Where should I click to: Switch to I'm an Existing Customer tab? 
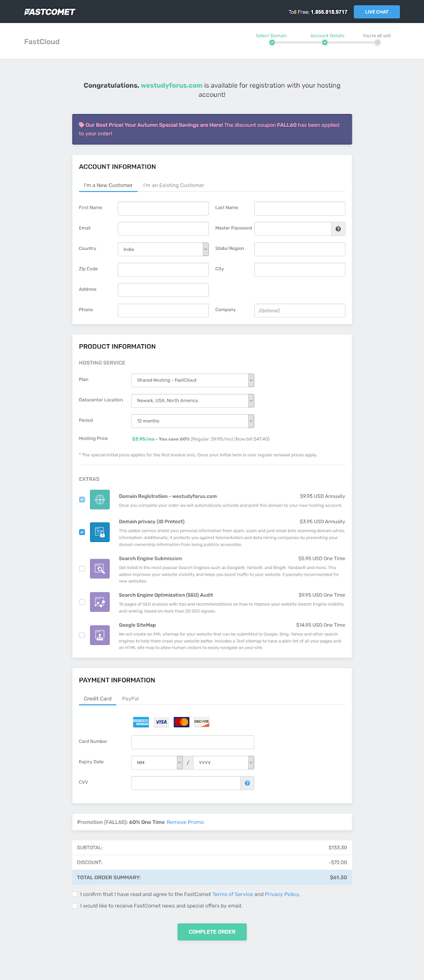pos(173,185)
